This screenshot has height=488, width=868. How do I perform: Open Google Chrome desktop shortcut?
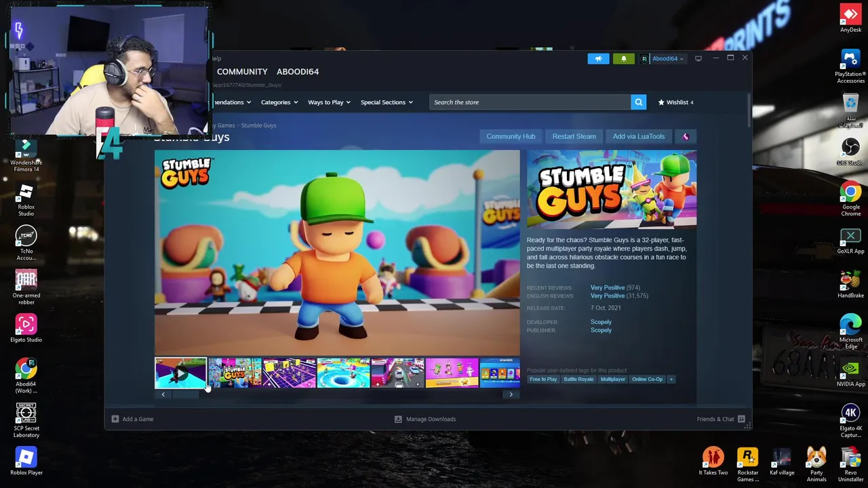click(850, 199)
